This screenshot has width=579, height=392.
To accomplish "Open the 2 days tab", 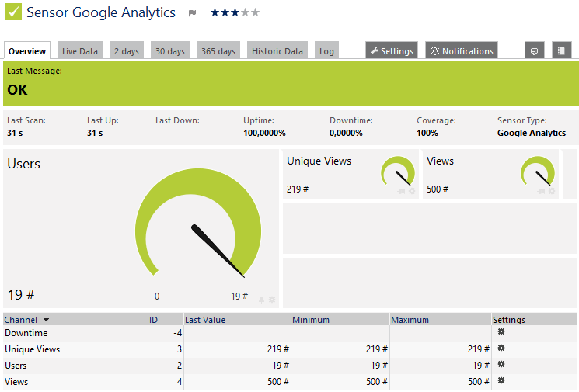I will pyautogui.click(x=127, y=51).
